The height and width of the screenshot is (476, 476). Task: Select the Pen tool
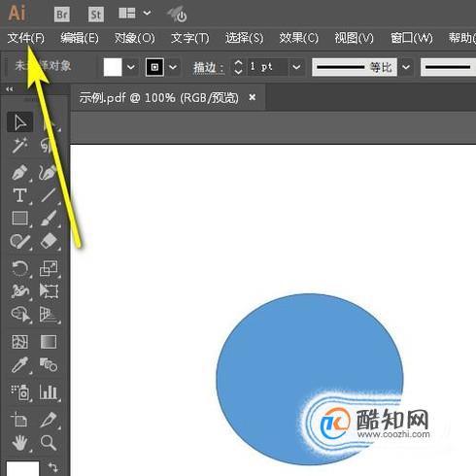pos(19,172)
